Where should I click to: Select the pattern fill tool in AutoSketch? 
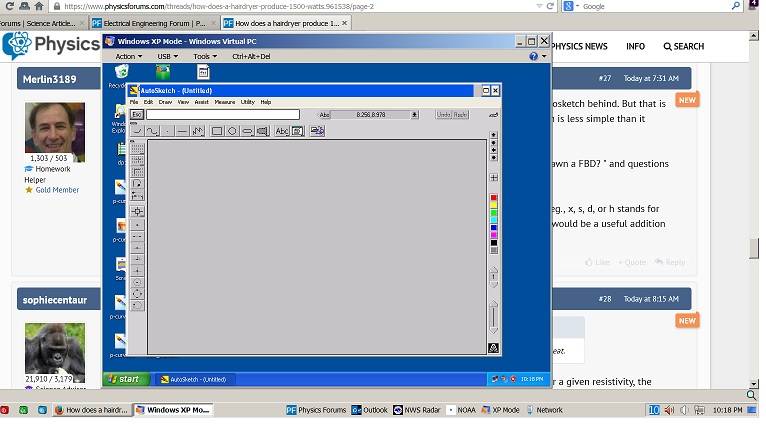pos(263,131)
